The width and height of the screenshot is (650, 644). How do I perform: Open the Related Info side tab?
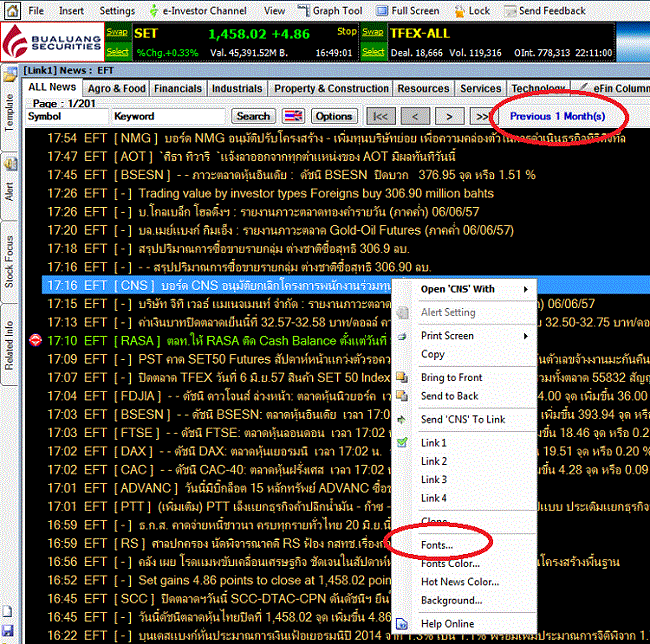(9, 345)
